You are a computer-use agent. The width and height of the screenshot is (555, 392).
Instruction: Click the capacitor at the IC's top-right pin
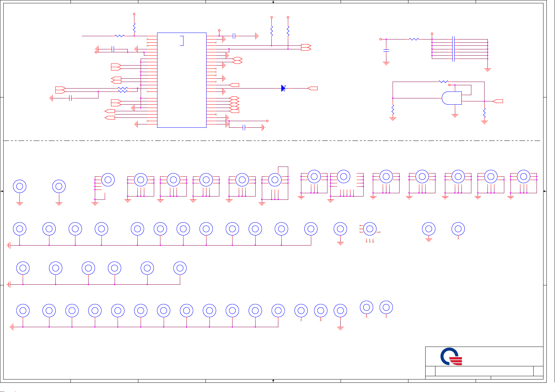pyautogui.click(x=234, y=36)
